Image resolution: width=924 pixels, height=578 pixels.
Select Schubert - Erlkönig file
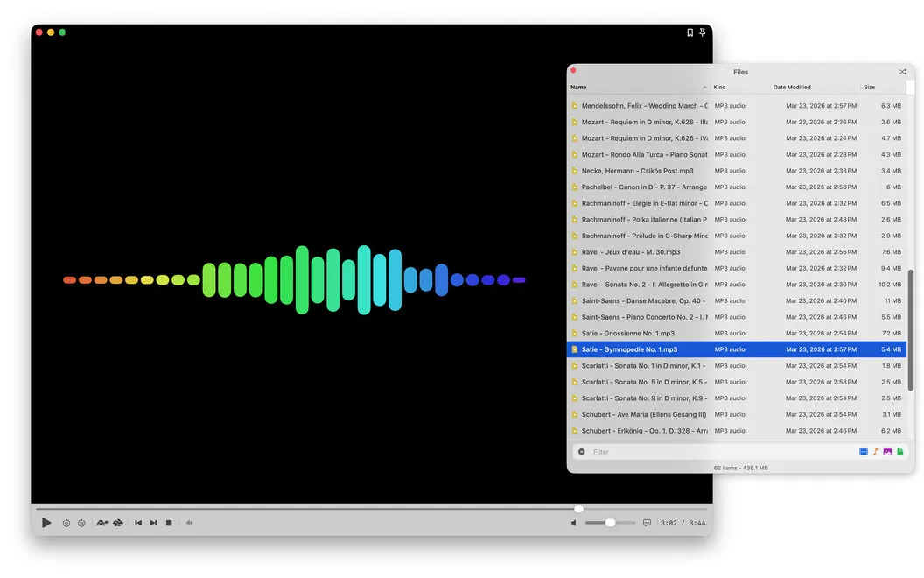[737, 431]
